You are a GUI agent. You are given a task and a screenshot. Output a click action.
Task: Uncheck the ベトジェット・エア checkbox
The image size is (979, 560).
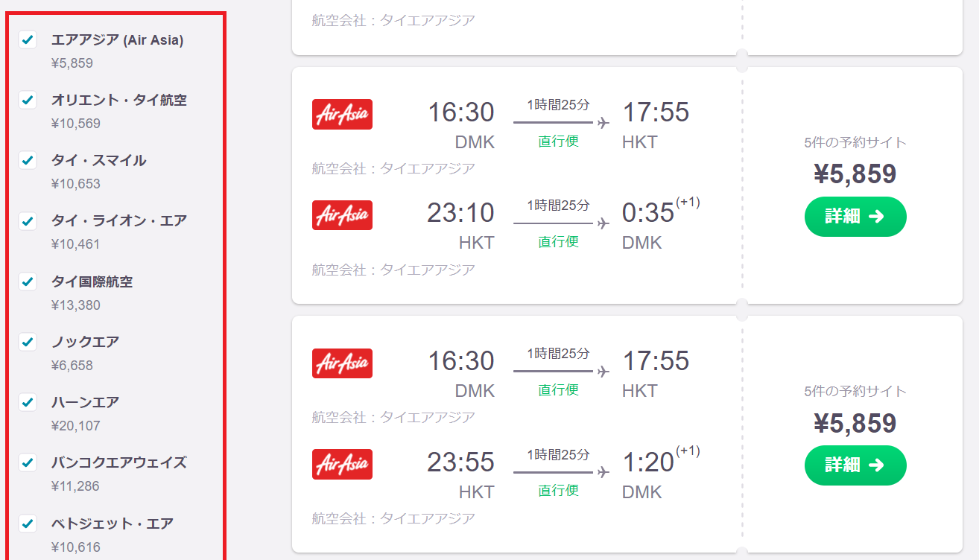pos(28,523)
